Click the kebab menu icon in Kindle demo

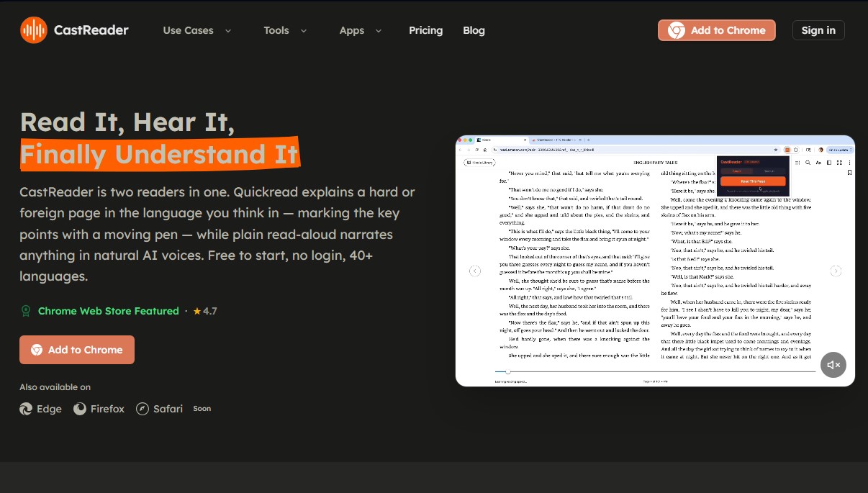tap(849, 163)
